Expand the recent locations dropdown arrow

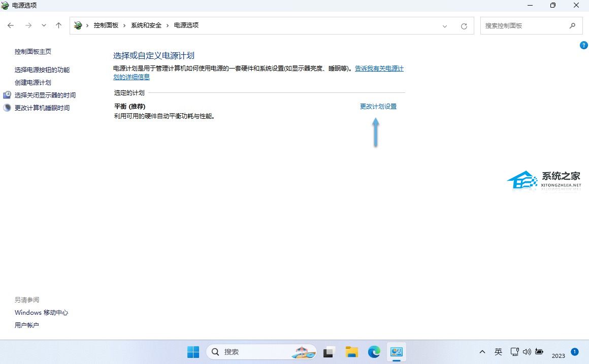pyautogui.click(x=44, y=25)
